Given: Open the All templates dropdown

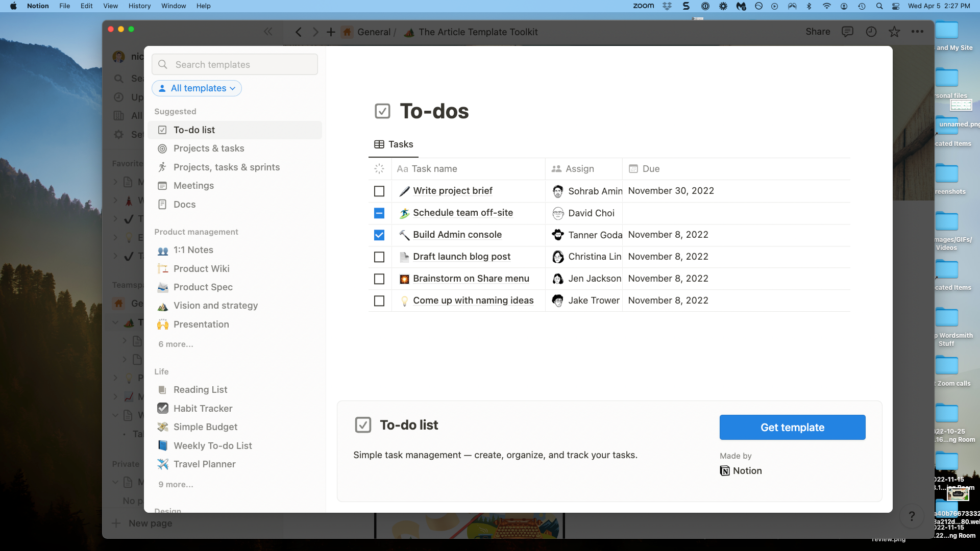Looking at the screenshot, I should (x=197, y=88).
